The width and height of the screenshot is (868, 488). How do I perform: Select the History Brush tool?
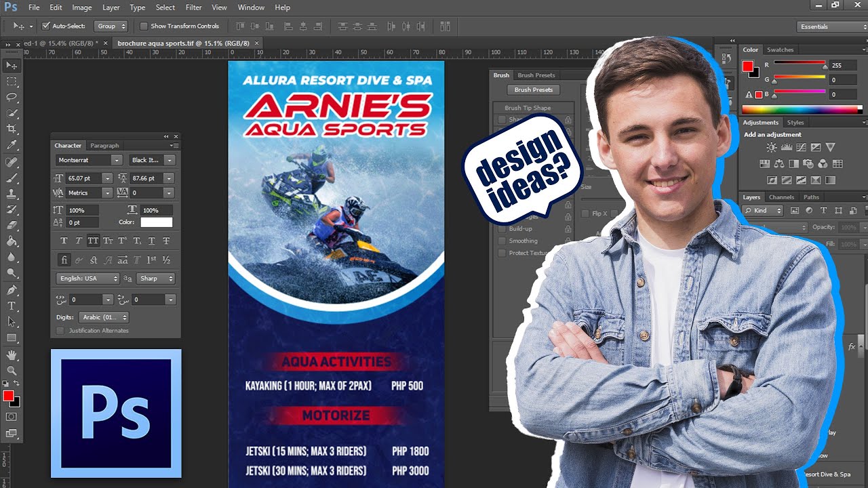click(12, 209)
